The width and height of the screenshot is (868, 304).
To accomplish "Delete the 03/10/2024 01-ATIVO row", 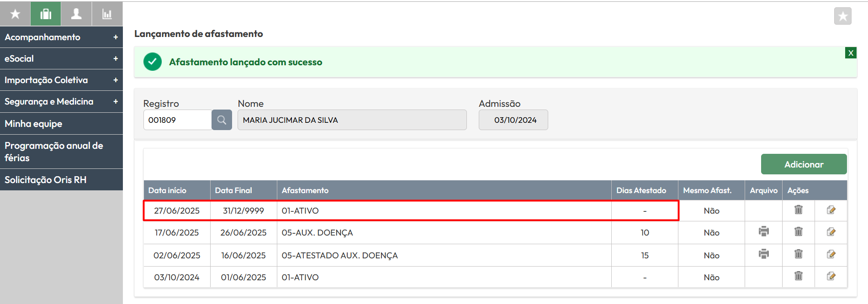I will [x=798, y=276].
